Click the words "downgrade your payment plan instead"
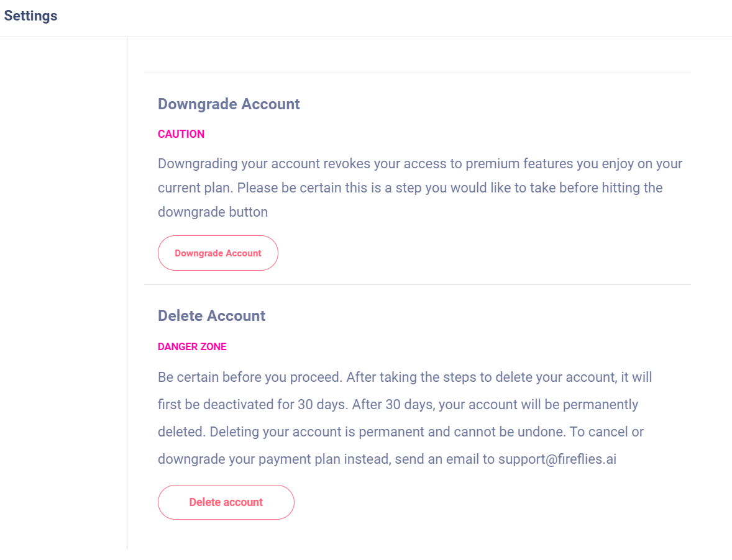 (x=274, y=459)
